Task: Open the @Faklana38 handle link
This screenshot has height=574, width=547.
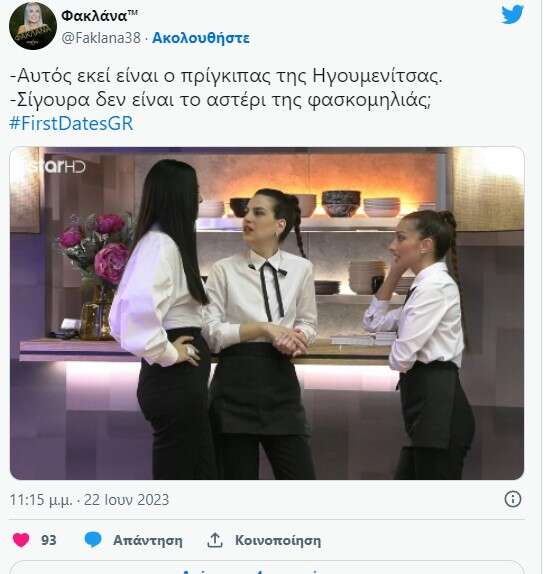Action: [101, 38]
